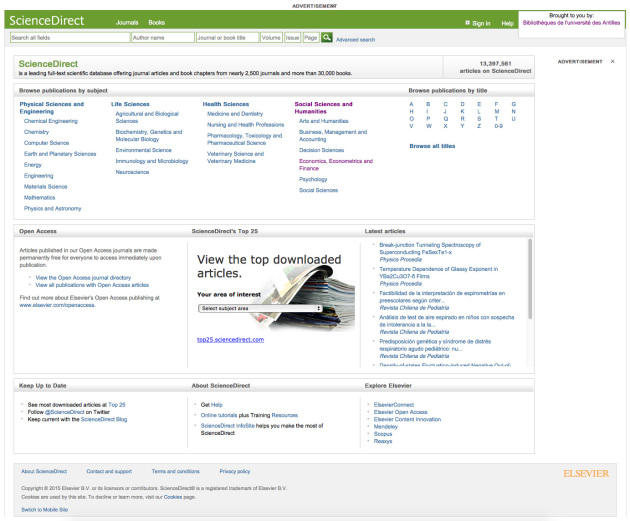
Task: Click the Elsevier logo in the footer
Action: (587, 472)
